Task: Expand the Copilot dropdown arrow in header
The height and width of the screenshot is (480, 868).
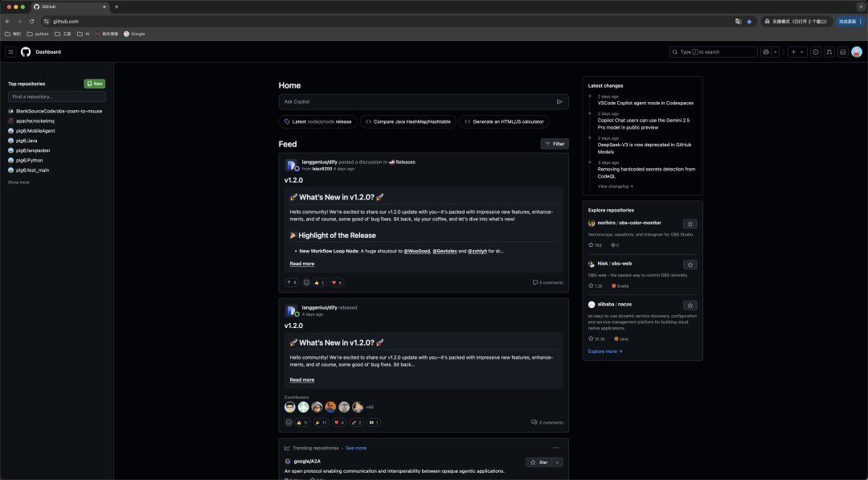Action: [x=776, y=52]
